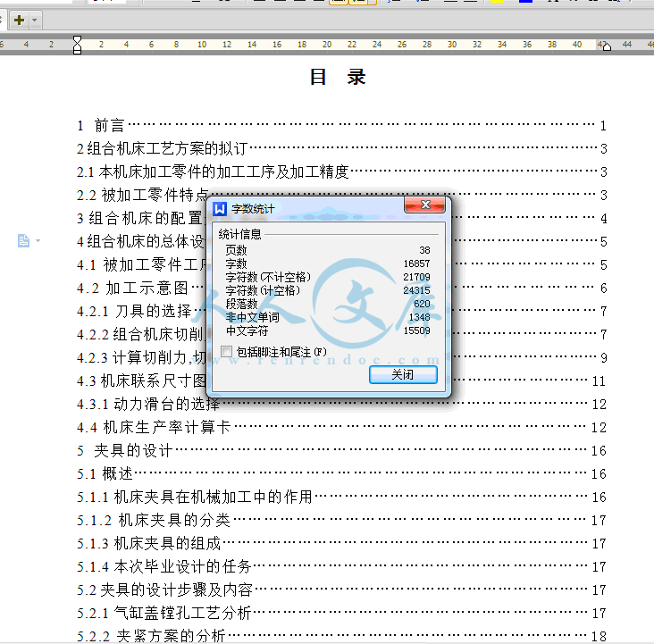
Task: Go to TOC entry 1 前言
Action: 341,125
